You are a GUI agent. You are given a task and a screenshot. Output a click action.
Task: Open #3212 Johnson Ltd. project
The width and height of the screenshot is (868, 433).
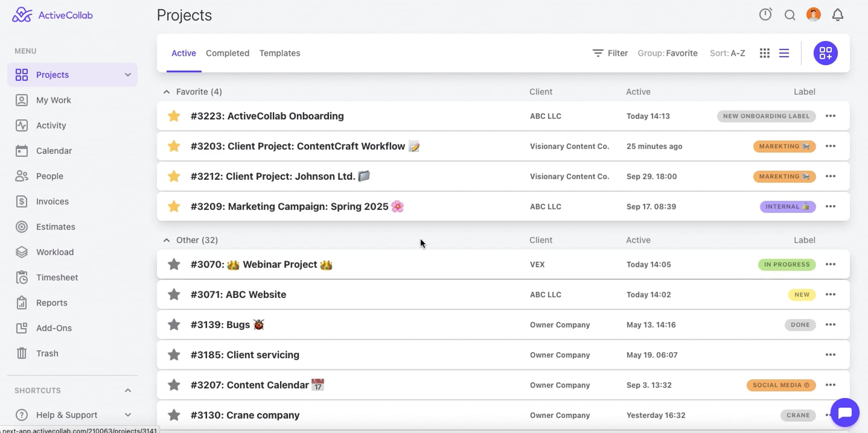click(280, 176)
